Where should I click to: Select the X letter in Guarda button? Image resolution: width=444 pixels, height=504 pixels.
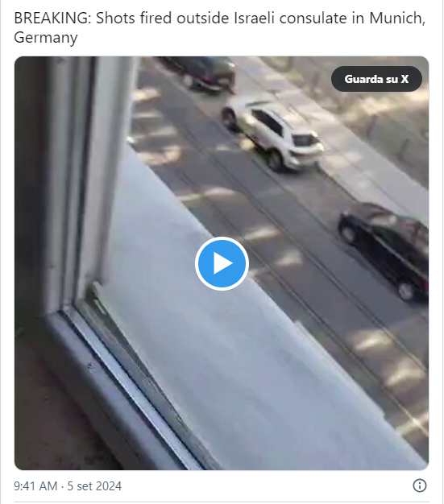(405, 79)
